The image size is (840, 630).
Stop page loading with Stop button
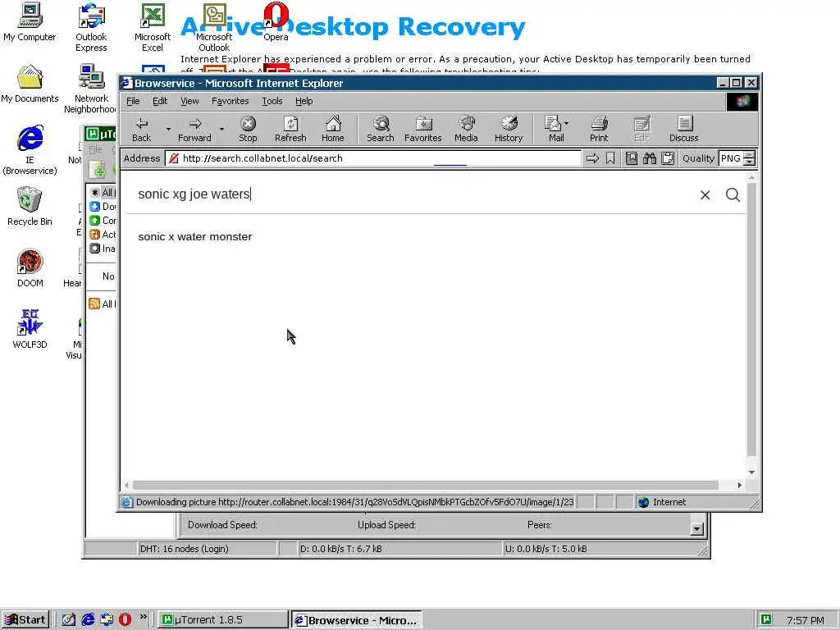pos(248,130)
